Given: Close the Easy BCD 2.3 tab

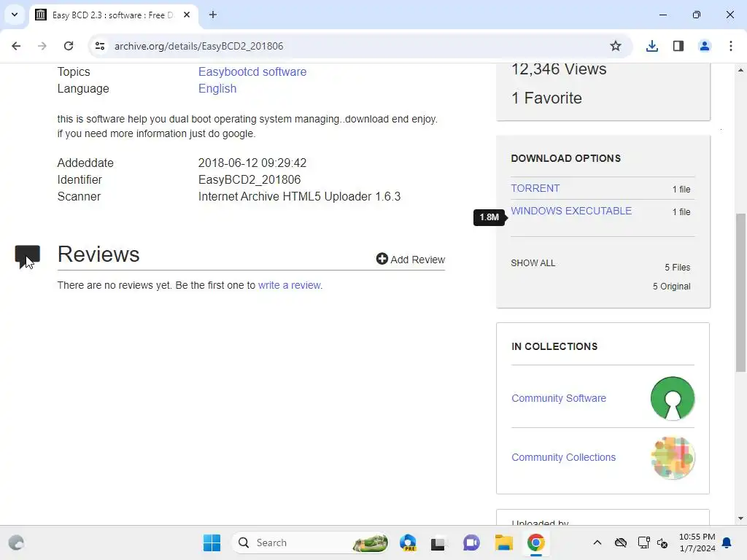Looking at the screenshot, I should pos(187,15).
